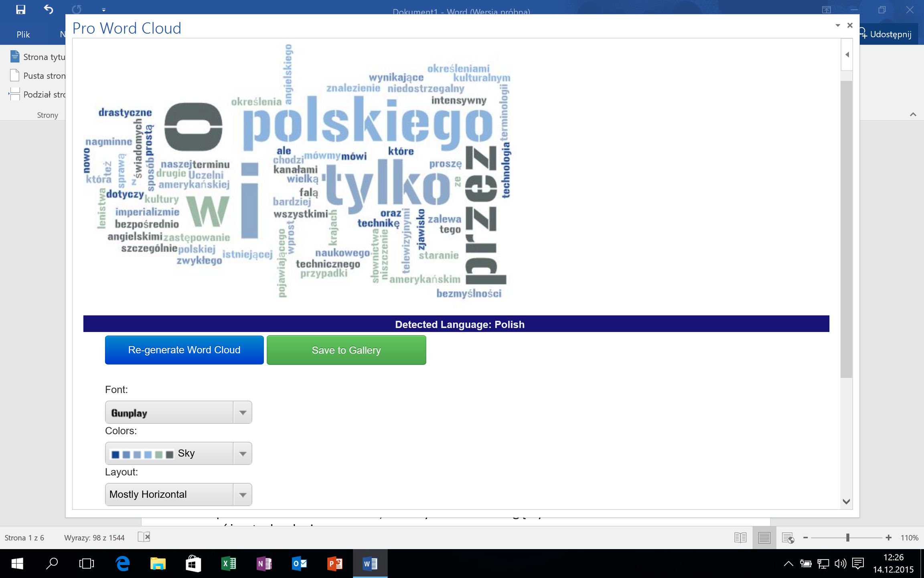Image resolution: width=924 pixels, height=578 pixels.
Task: Click the Re-generate Word Cloud button
Action: click(x=184, y=350)
